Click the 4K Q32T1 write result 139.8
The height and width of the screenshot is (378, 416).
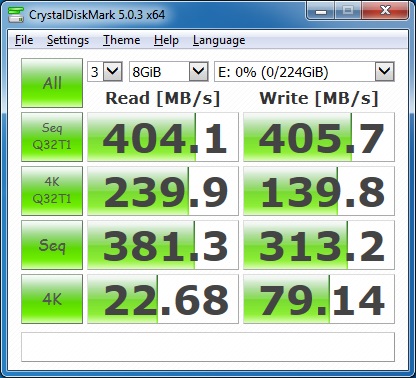pos(319,191)
